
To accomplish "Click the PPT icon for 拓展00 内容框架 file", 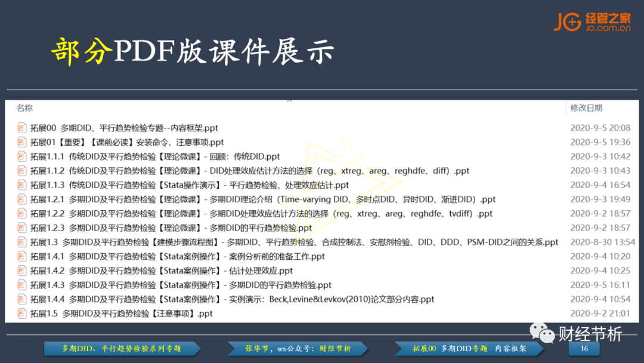I will click(22, 128).
